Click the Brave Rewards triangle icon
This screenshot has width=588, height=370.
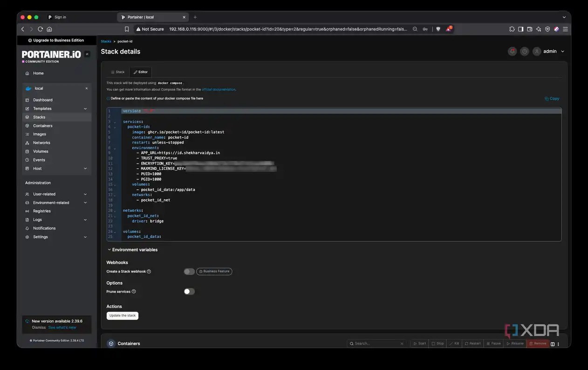pos(449,29)
